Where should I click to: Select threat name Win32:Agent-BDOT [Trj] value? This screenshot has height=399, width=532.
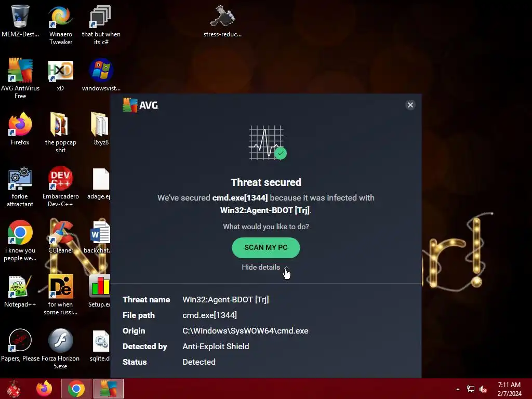click(x=225, y=300)
